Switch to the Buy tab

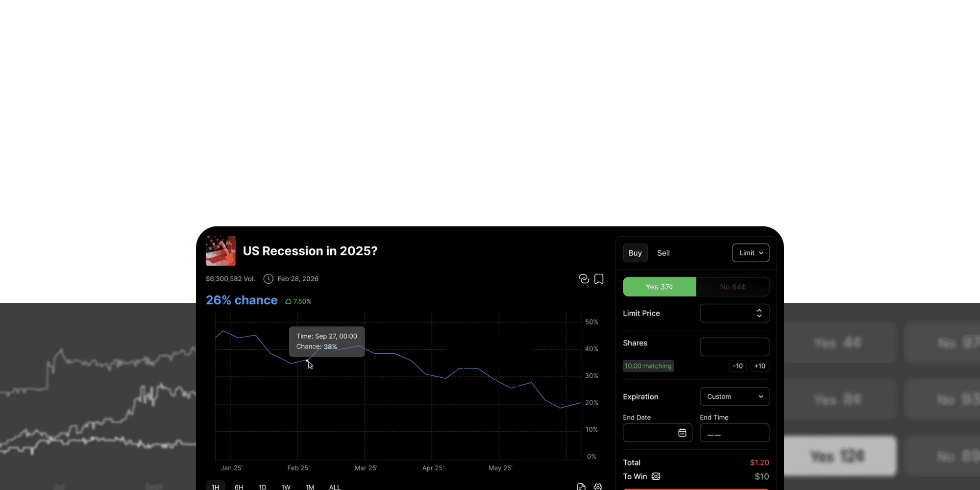[x=635, y=253]
